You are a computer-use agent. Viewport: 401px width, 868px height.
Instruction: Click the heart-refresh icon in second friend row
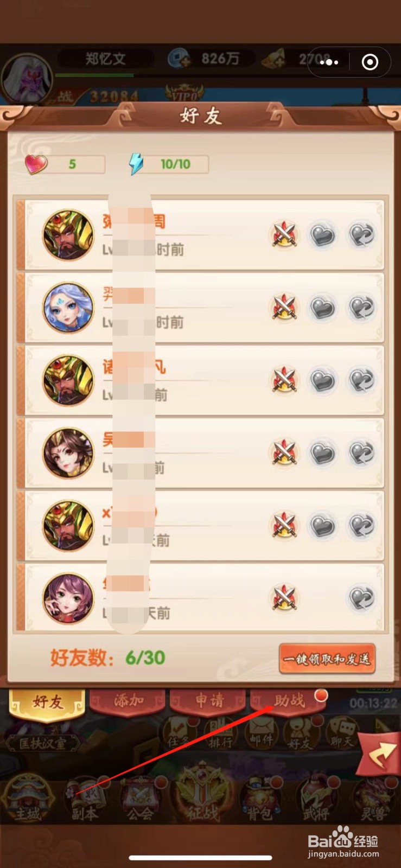(362, 308)
